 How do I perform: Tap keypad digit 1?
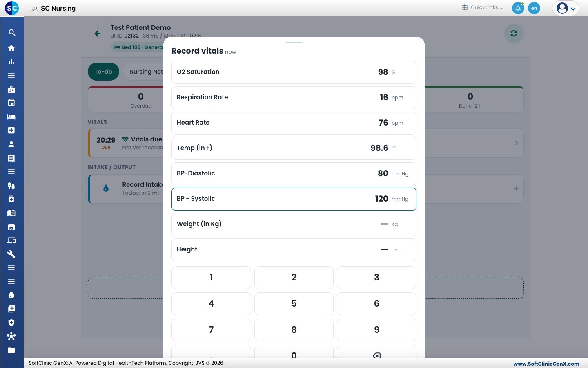click(x=211, y=278)
